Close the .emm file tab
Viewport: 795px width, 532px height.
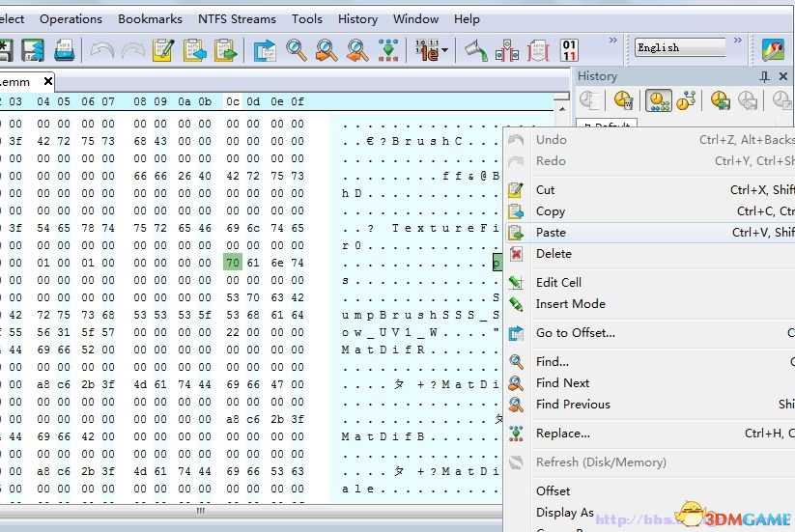coord(48,82)
